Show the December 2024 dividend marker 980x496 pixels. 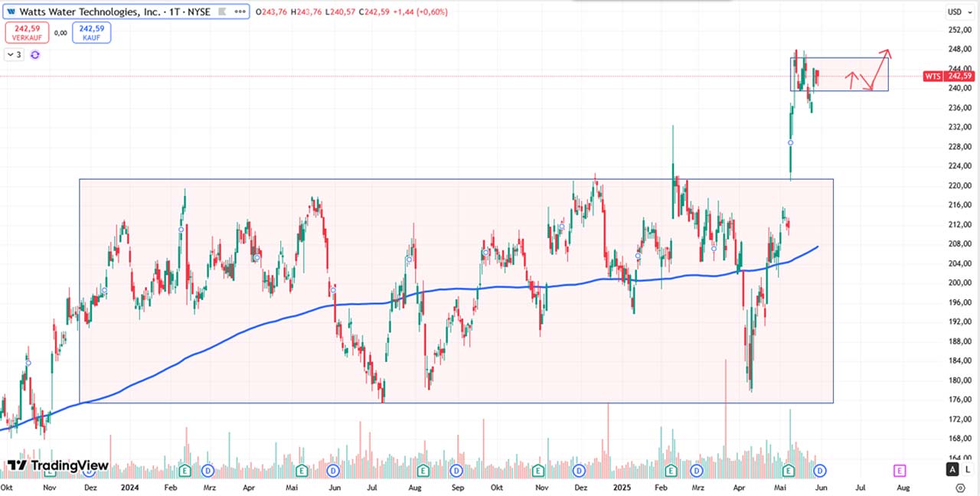[x=579, y=469]
